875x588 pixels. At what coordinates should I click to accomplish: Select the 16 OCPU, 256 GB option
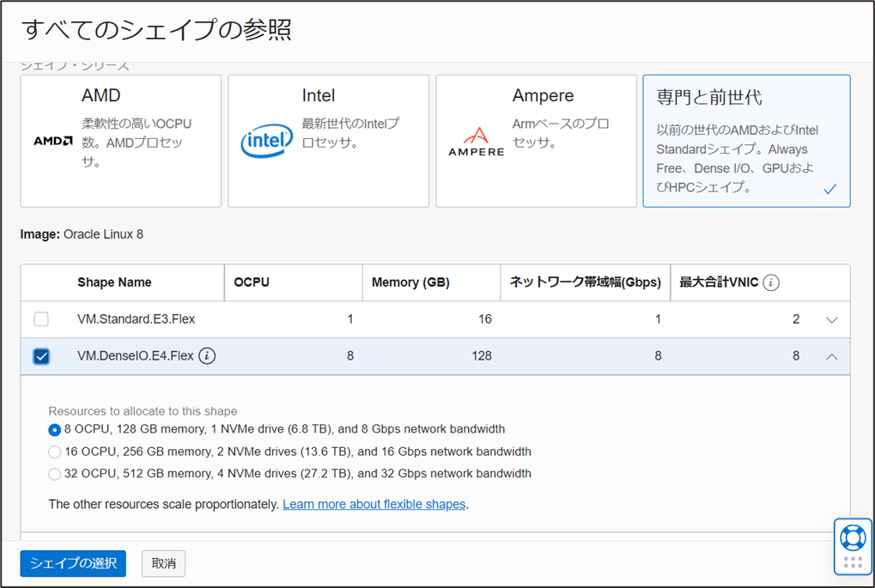tap(55, 452)
